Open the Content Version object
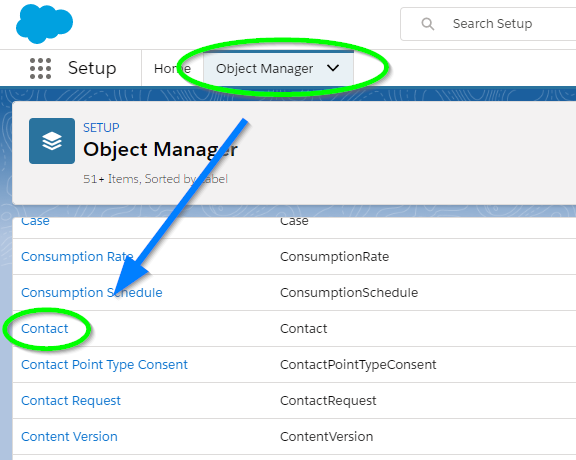Image resolution: width=576 pixels, height=460 pixels. [69, 436]
